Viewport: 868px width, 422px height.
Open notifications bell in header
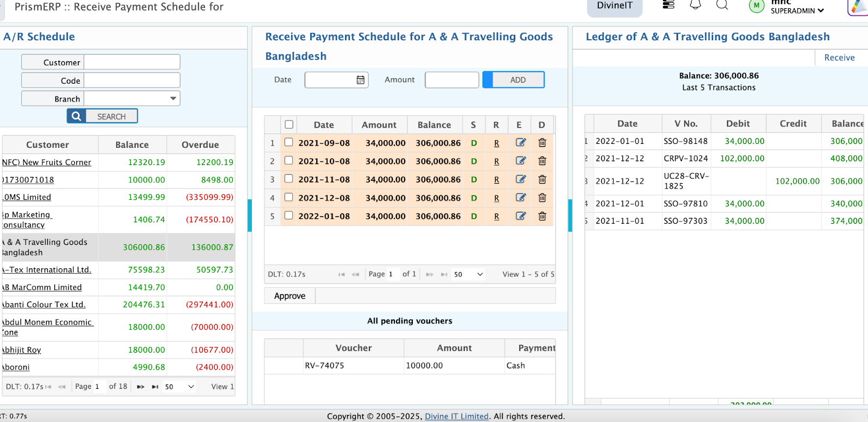pyautogui.click(x=695, y=5)
